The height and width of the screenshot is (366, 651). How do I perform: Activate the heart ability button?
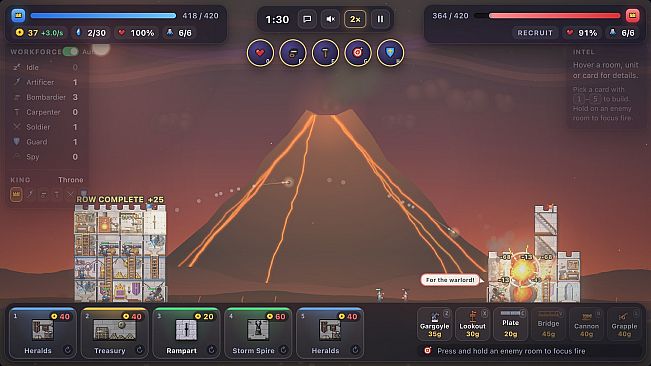(260, 53)
